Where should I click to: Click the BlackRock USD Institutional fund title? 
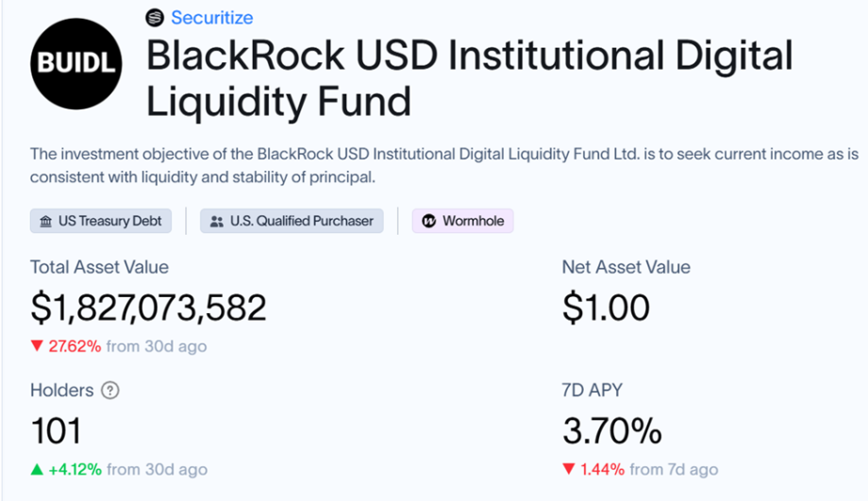(x=469, y=77)
